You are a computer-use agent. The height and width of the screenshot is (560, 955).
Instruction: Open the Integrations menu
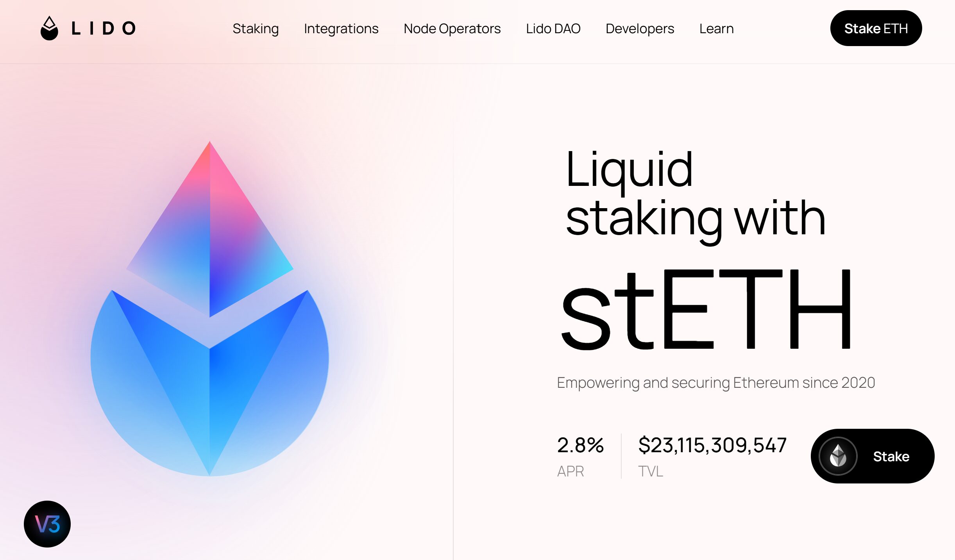(x=341, y=29)
